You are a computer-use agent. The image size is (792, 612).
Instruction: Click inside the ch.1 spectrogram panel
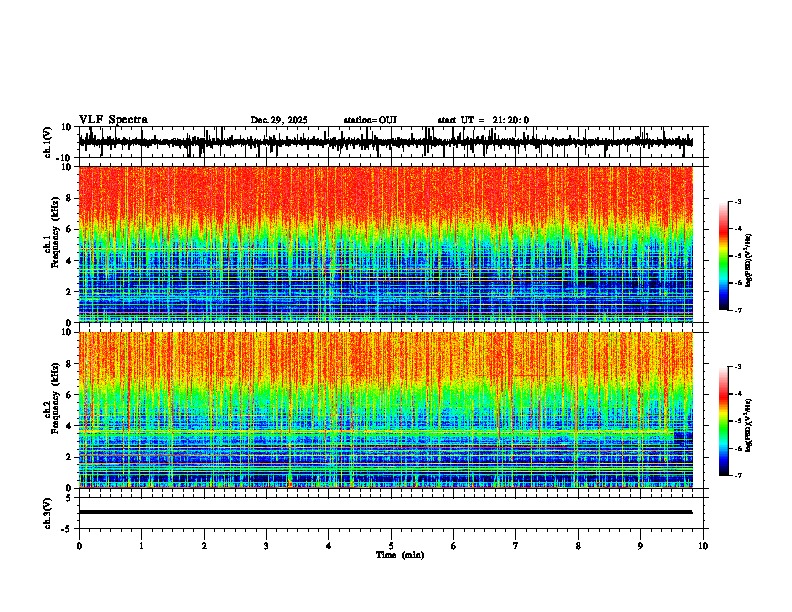(385, 244)
